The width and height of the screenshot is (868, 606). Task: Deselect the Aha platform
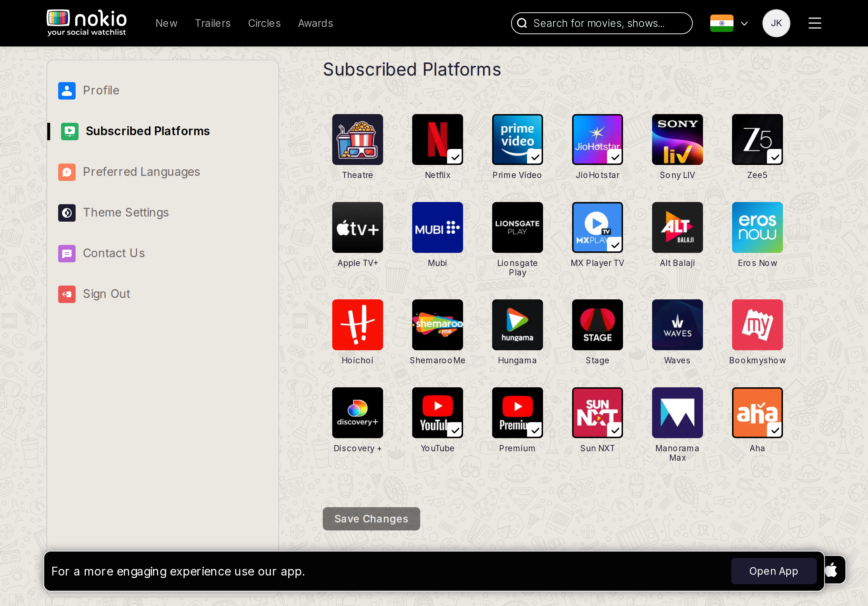tap(757, 413)
